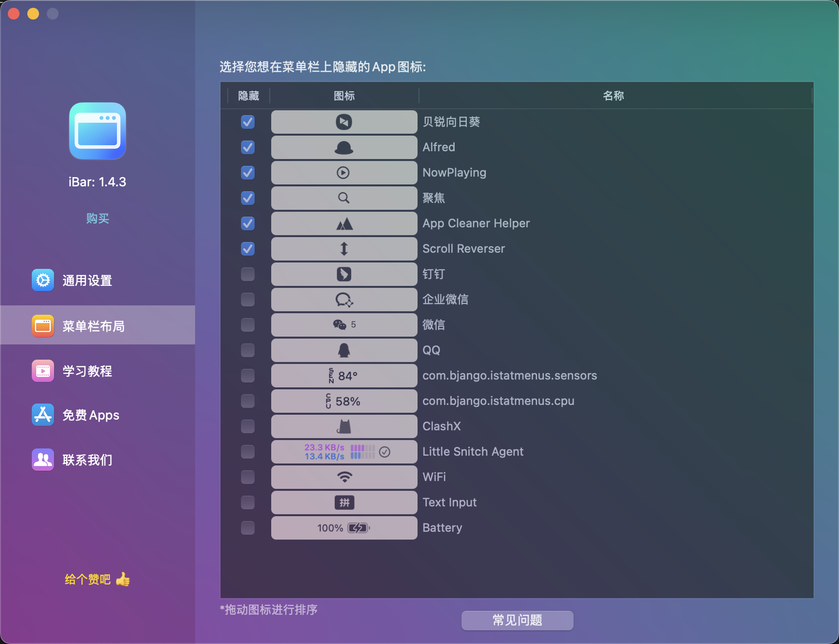Uncheck hide for 聚焦
The height and width of the screenshot is (644, 839).
pyautogui.click(x=248, y=198)
